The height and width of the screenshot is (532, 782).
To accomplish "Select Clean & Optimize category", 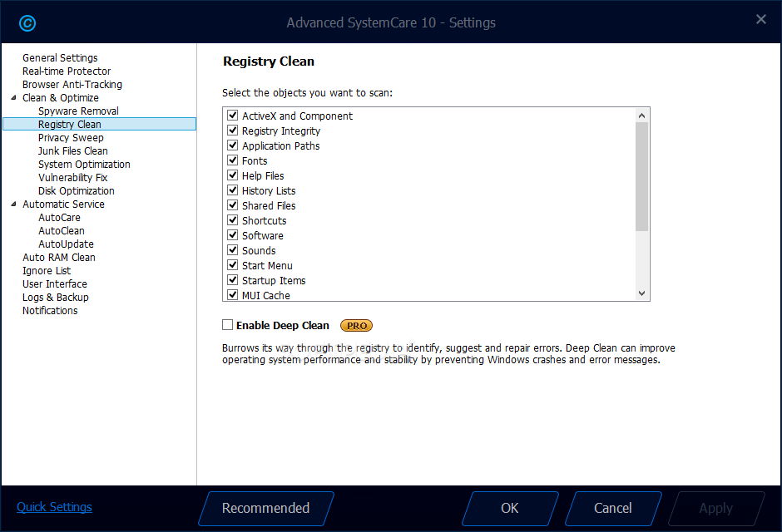I will pos(61,97).
